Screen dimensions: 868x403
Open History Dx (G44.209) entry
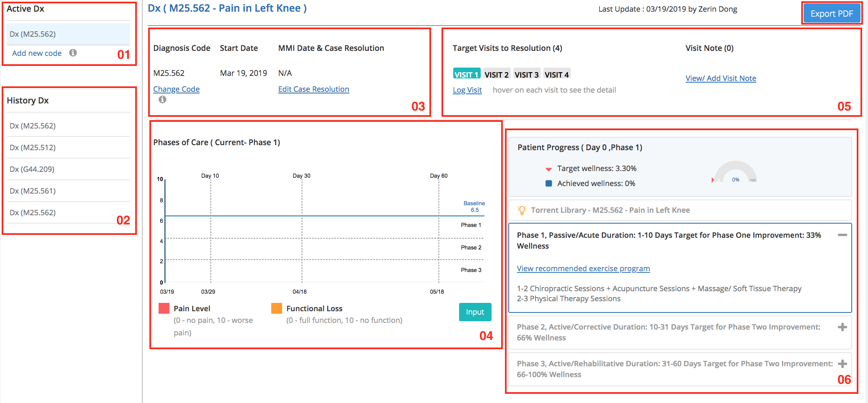[x=68, y=169]
